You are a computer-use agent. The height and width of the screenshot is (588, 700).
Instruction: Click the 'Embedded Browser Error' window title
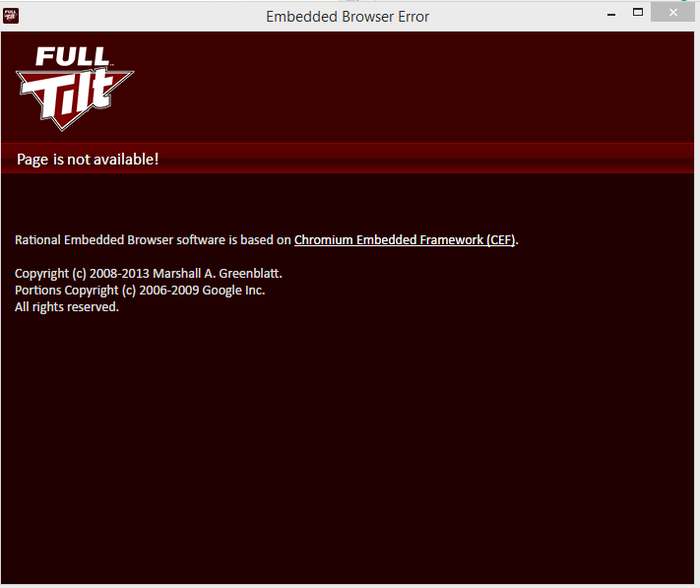coord(347,17)
